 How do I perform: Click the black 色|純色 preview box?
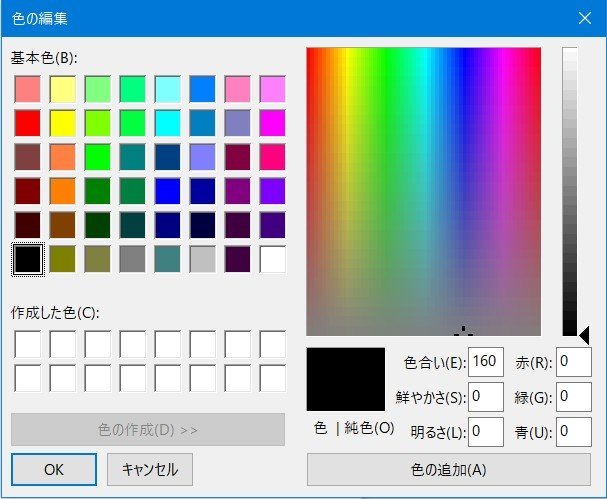346,379
